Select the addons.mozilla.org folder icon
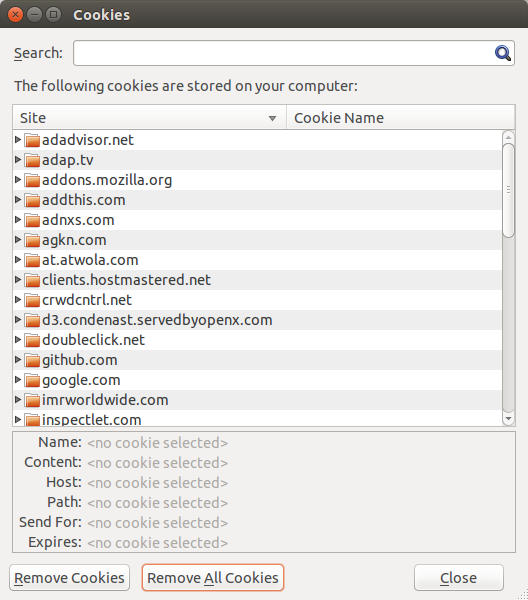Image resolution: width=528 pixels, height=600 pixels. coord(32,180)
